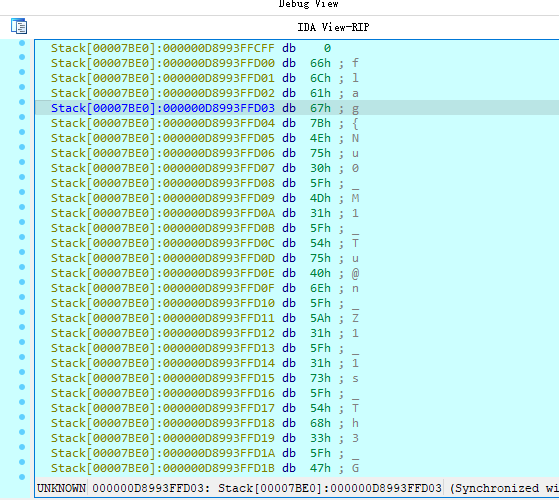Select line 000000D8993FFD11 with byte 5Ah
The width and height of the screenshot is (559, 500).
tap(205, 318)
